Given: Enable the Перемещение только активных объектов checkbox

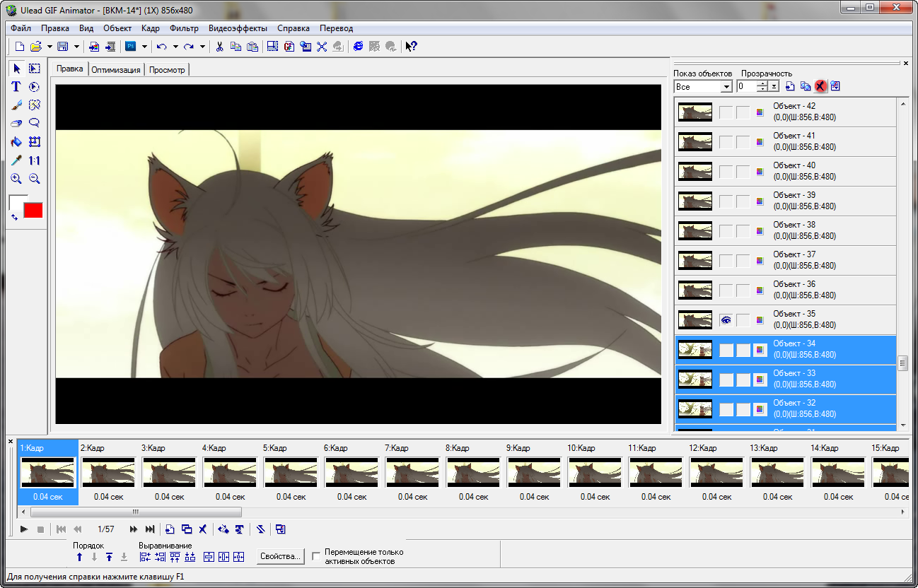Looking at the screenshot, I should tap(317, 557).
